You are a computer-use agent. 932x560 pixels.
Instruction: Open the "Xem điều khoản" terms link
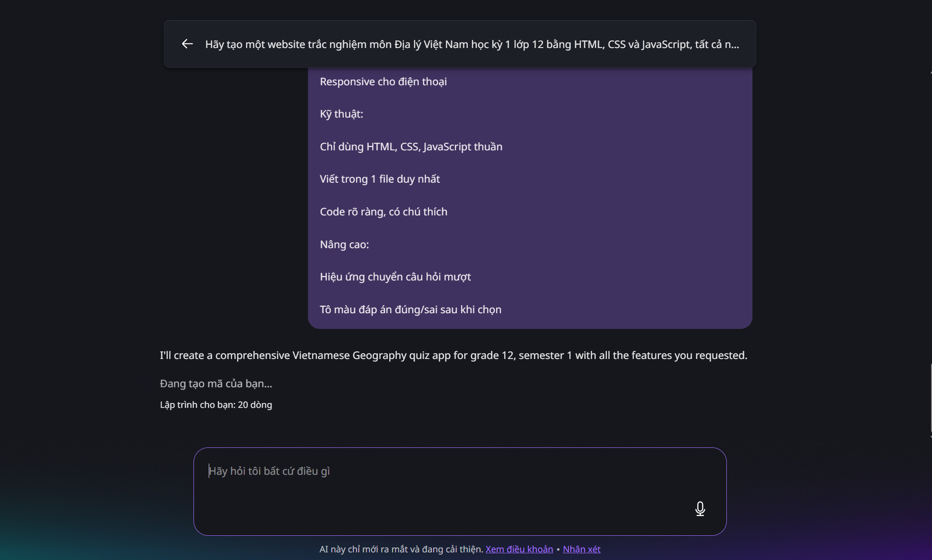coord(519,549)
